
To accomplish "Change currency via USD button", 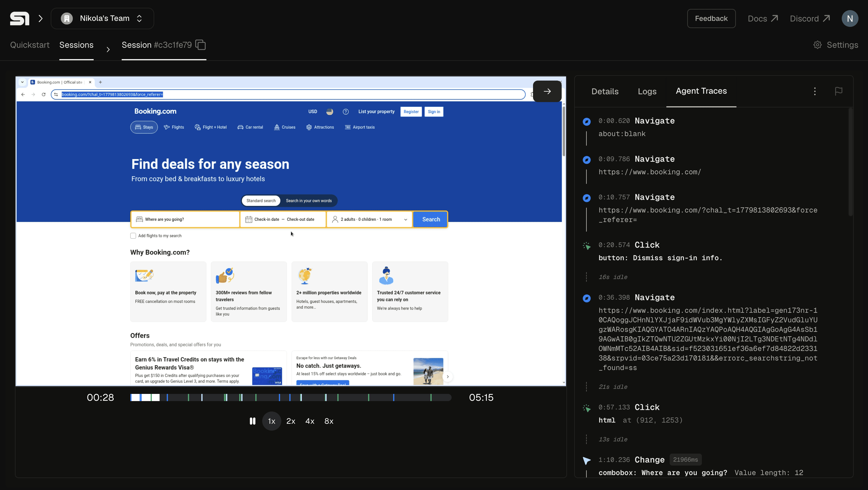I will pyautogui.click(x=313, y=112).
